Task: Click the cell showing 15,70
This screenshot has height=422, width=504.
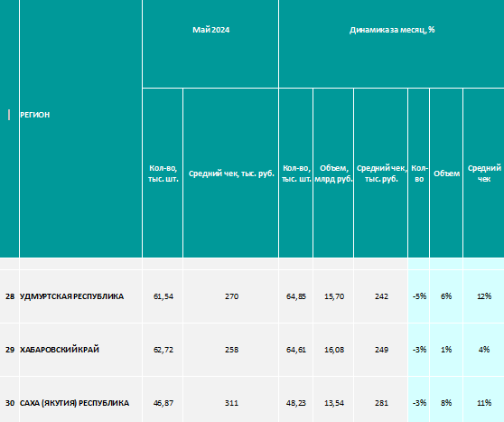Action: [x=333, y=296]
